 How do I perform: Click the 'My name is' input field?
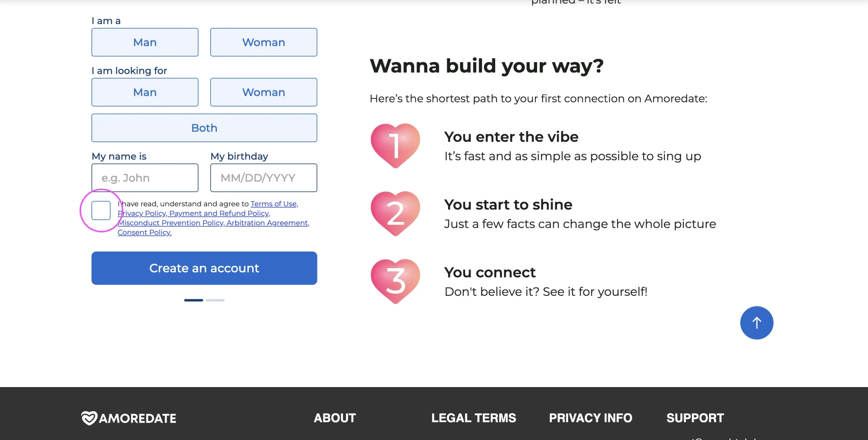[145, 178]
